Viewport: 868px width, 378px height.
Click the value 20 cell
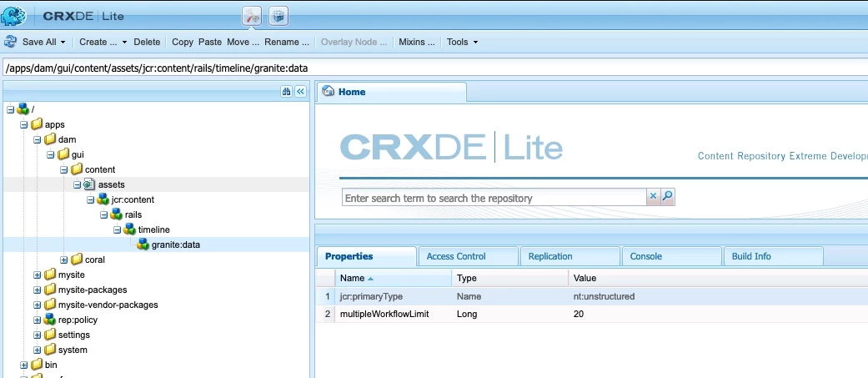pos(579,315)
